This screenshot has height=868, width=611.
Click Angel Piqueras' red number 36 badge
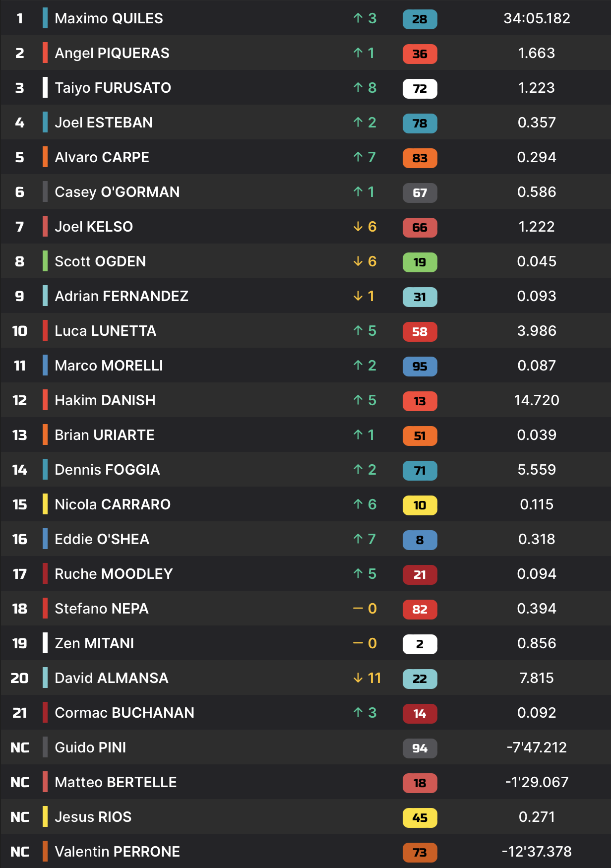[420, 54]
